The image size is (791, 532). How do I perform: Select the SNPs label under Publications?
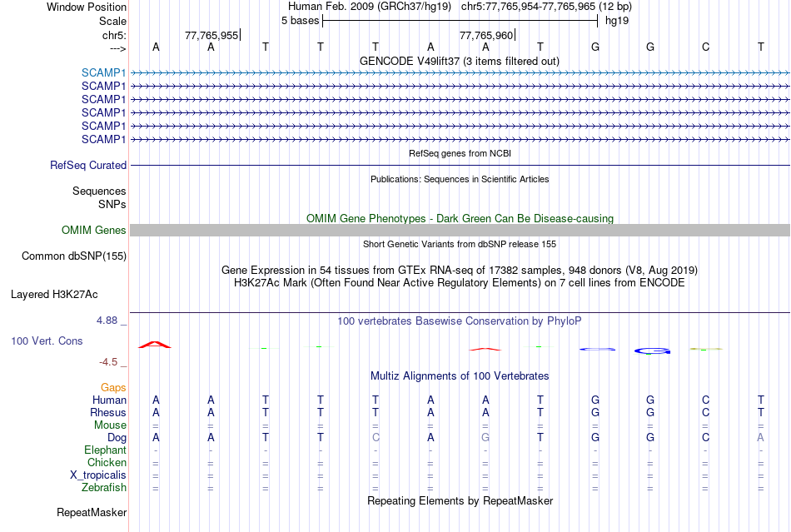[112, 204]
